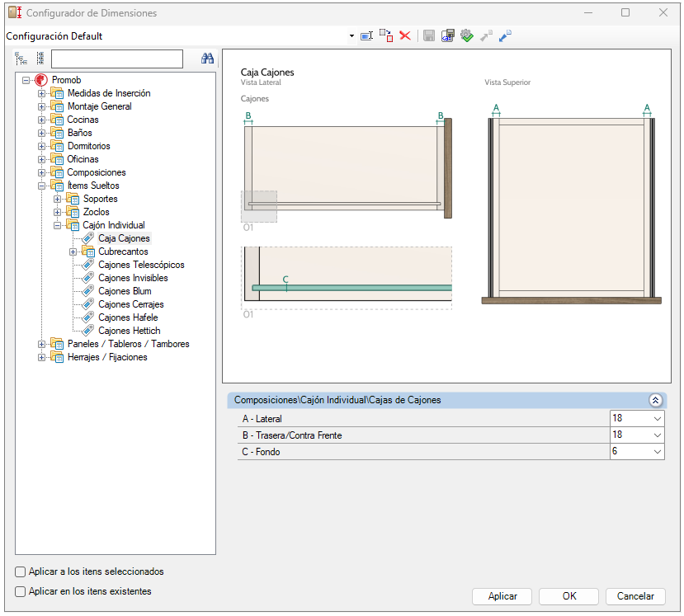The height and width of the screenshot is (616, 684).
Task: Click the gear with green checkmark icon
Action: 466,35
